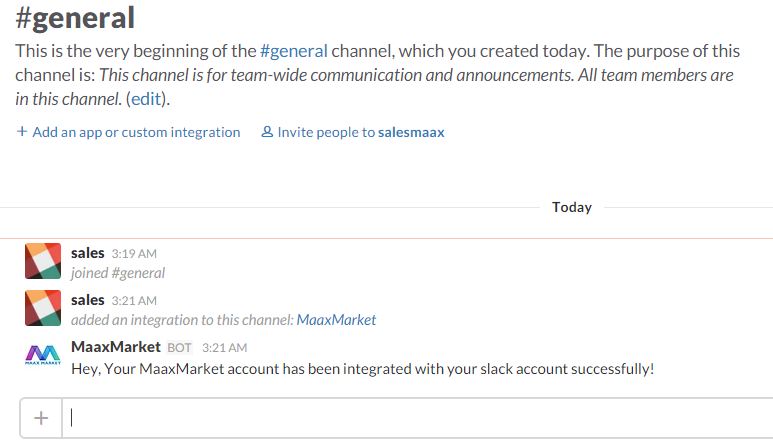Screen dimensions: 773x445
Task: Click sales username at 3:21 AM
Action: pyautogui.click(x=88, y=300)
